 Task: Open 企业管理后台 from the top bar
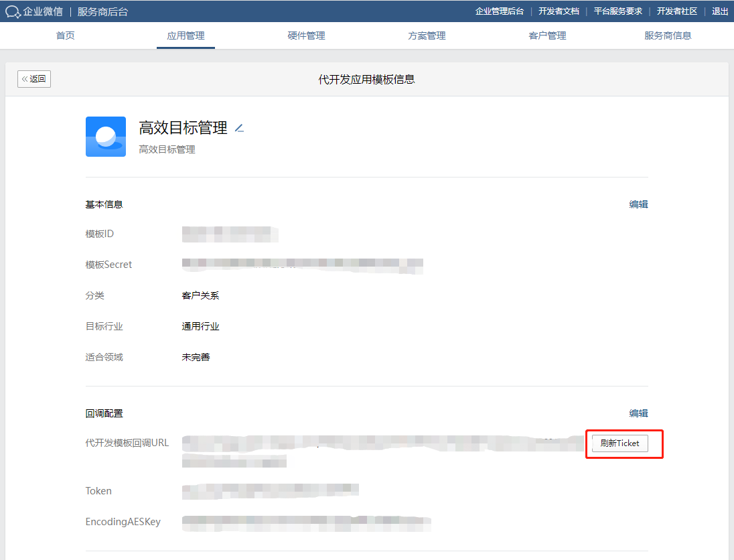[500, 11]
